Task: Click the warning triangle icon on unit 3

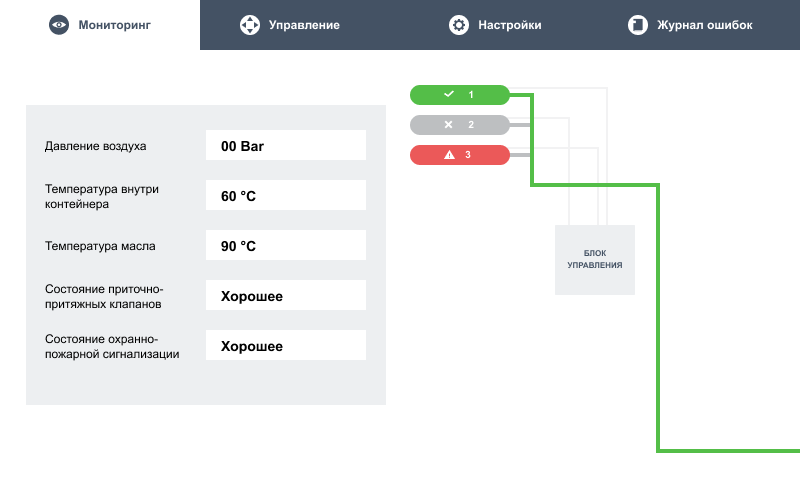Action: [449, 155]
